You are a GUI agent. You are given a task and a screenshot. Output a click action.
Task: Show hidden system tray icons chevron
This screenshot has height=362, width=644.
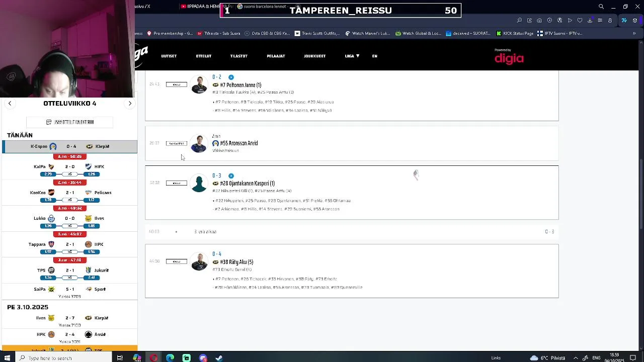coord(576,358)
